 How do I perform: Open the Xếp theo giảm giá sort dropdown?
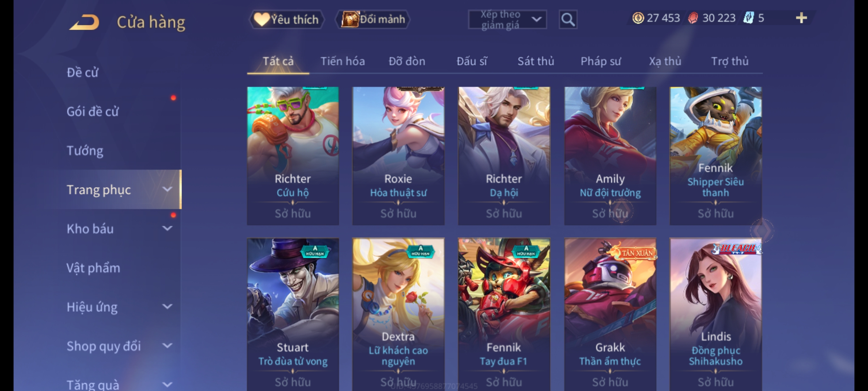(507, 20)
